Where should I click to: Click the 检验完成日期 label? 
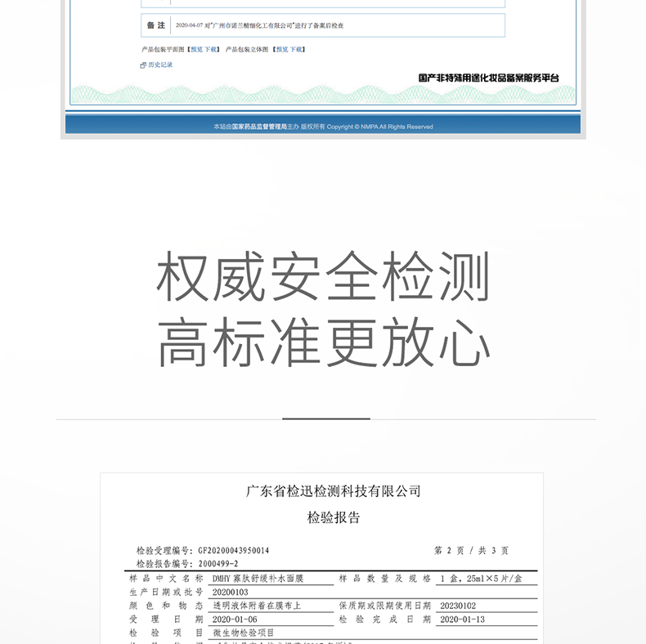click(385, 619)
